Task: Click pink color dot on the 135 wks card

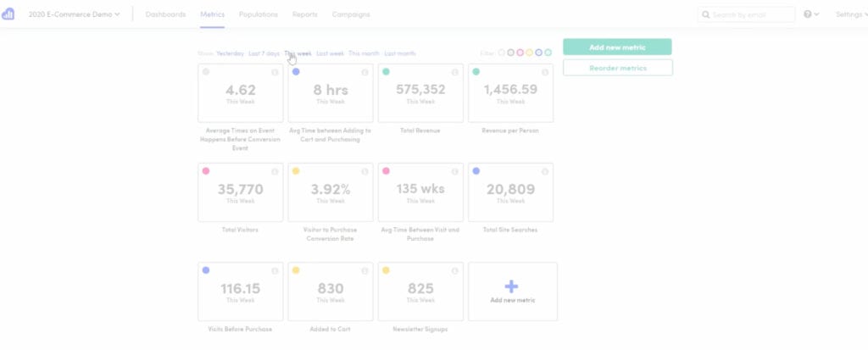Action: pos(386,171)
